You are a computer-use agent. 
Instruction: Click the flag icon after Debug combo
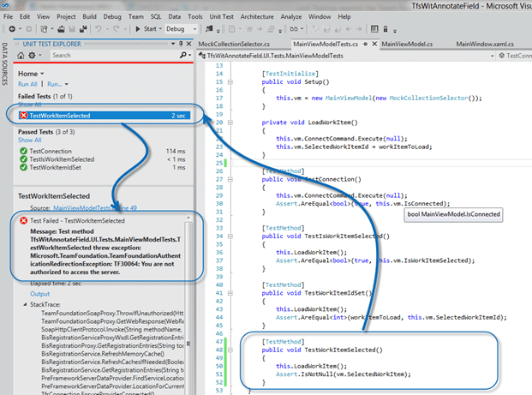click(209, 29)
